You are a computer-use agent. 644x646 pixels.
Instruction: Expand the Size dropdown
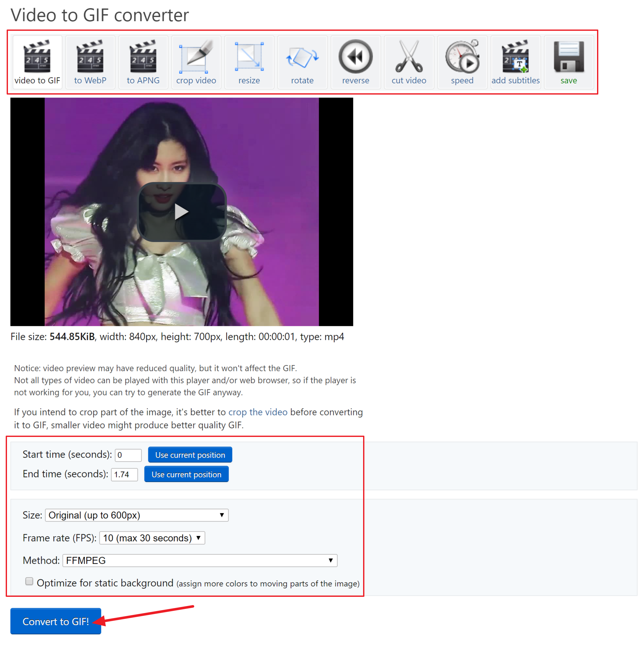pos(136,515)
